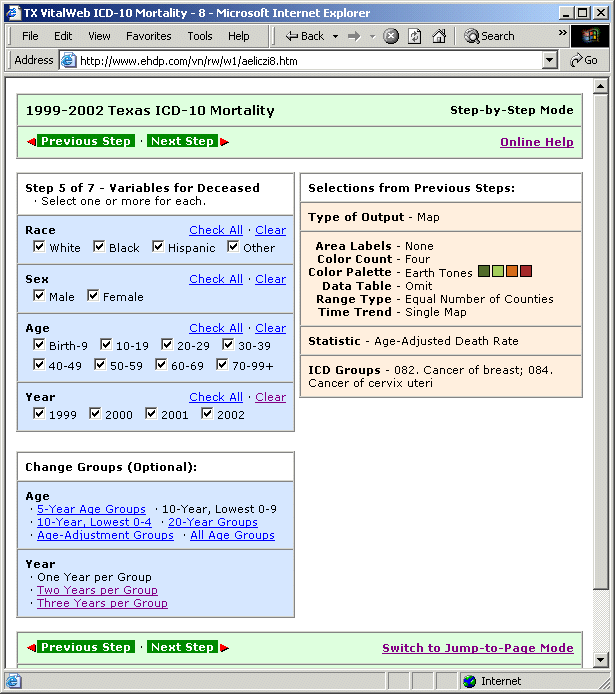Viewport: 615px width, 694px height.
Task: Uncheck the Hispanic race checkbox
Action: 158,247
